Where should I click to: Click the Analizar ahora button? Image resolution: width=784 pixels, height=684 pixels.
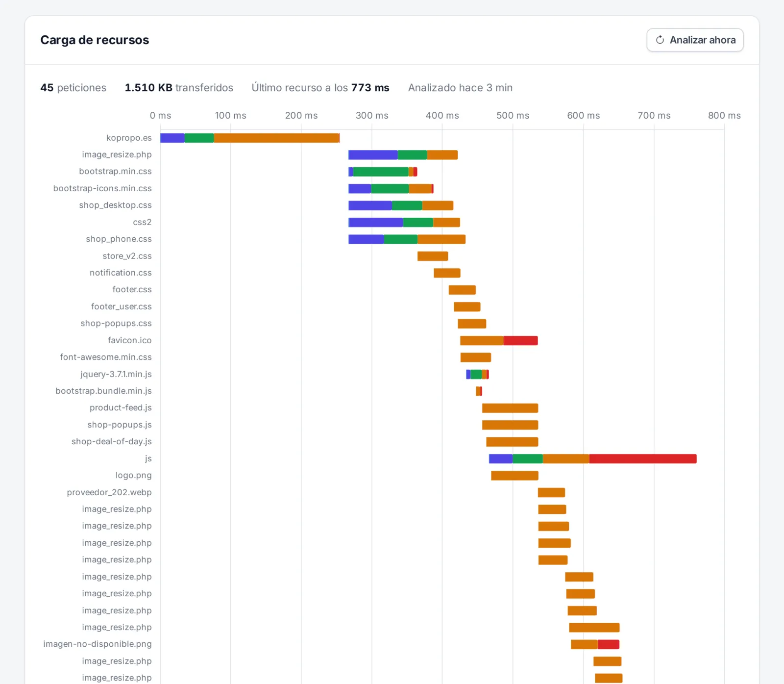(x=695, y=40)
